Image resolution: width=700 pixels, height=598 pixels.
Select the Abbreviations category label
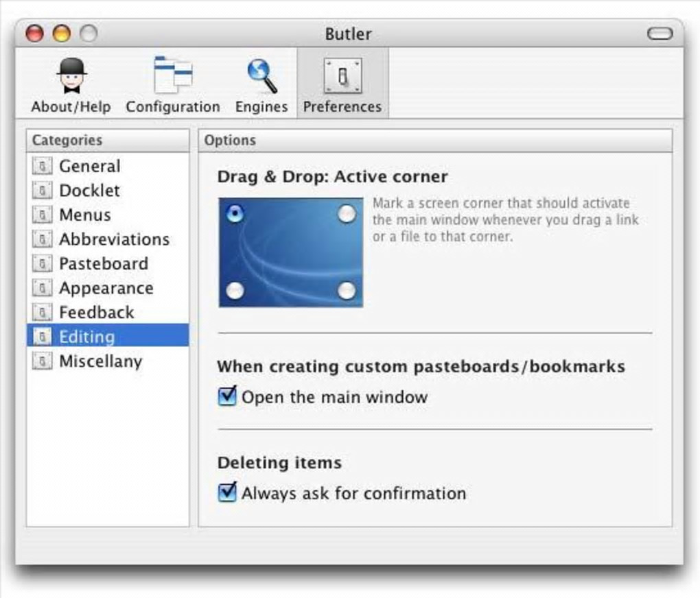[115, 239]
